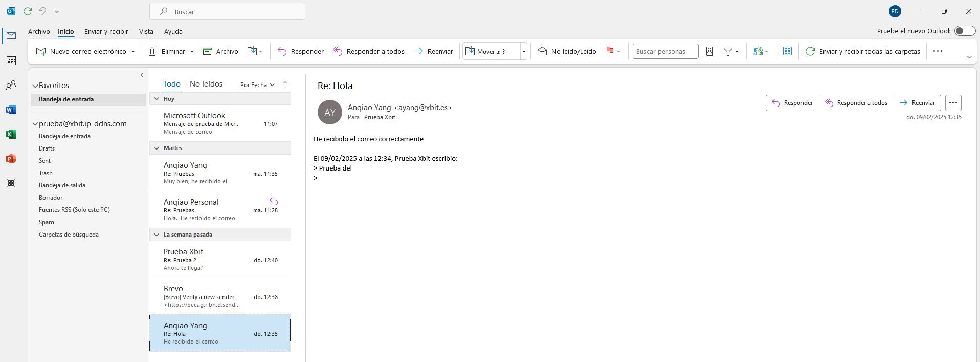Screen dimensions: 980x362
Task: Expand Nuevo correo electrónico dropdown arrow
Action: [133, 51]
